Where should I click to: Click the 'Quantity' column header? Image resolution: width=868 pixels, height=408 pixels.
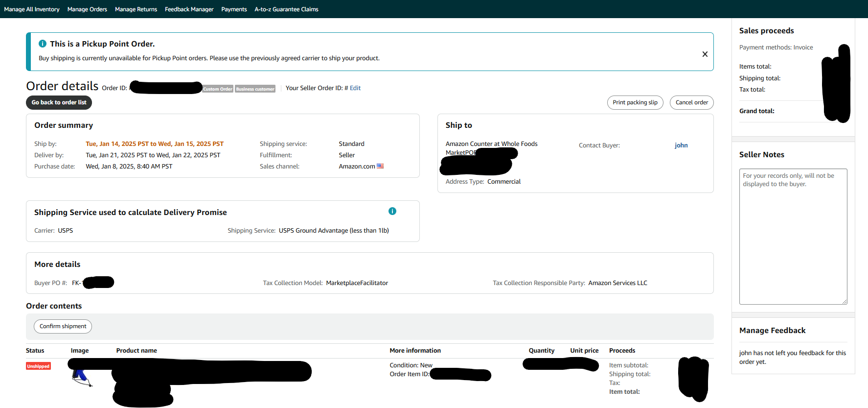click(x=542, y=351)
